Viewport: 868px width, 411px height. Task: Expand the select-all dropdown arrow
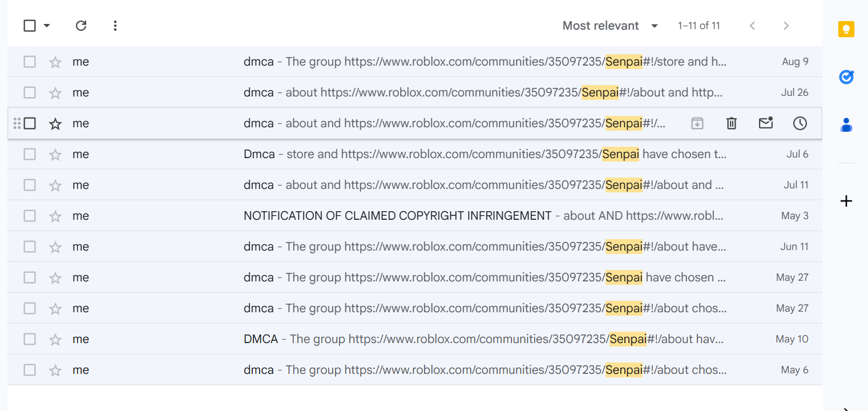coord(47,26)
